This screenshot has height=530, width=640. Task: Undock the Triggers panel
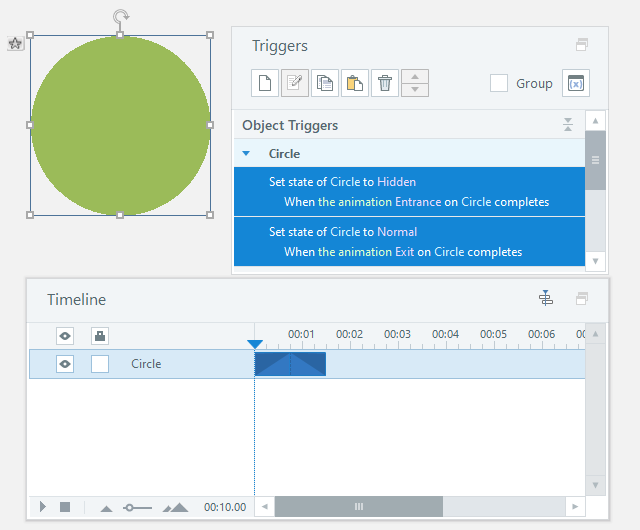coord(582,45)
